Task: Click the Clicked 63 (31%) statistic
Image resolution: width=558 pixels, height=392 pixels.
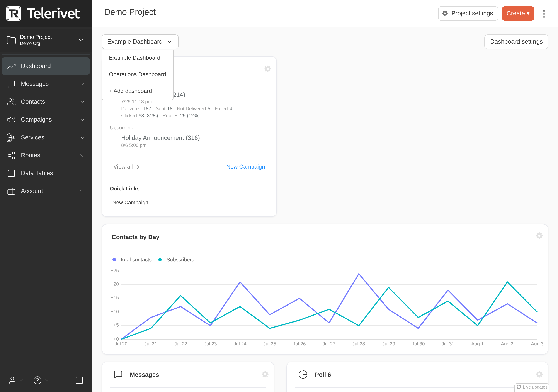Action: 139,116
